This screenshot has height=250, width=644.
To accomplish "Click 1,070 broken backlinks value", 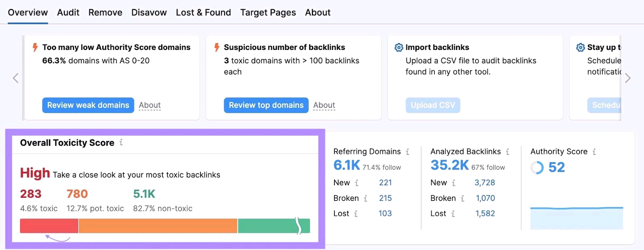I will tap(485, 198).
